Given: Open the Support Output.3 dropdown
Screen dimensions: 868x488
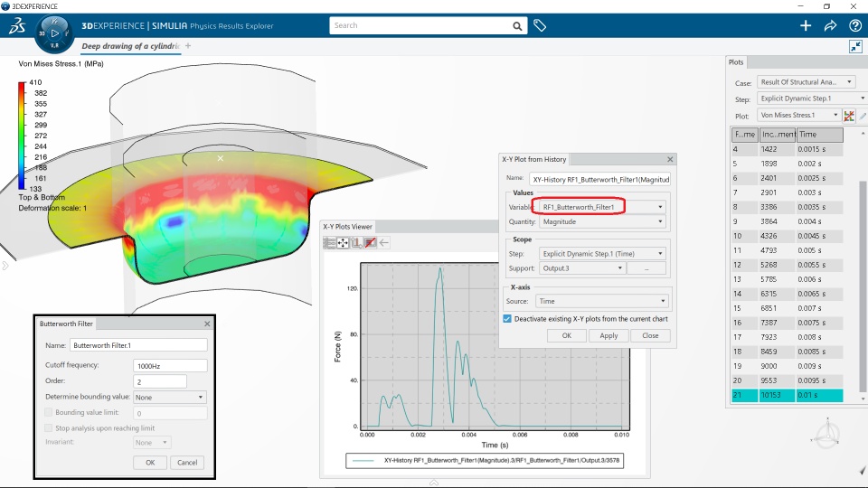Looking at the screenshot, I should point(582,268).
